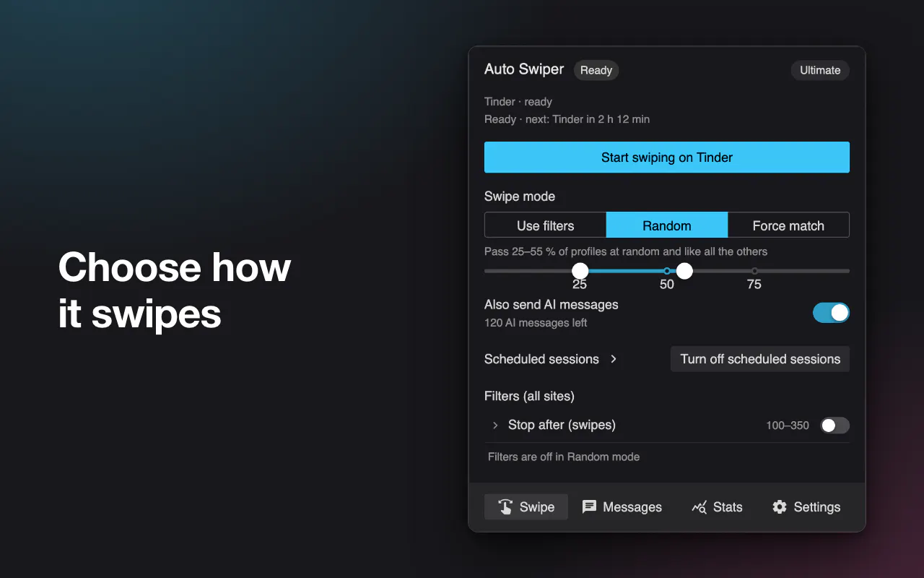Click the 'Swipe mode' label
The width and height of the screenshot is (924, 578).
[x=520, y=197]
